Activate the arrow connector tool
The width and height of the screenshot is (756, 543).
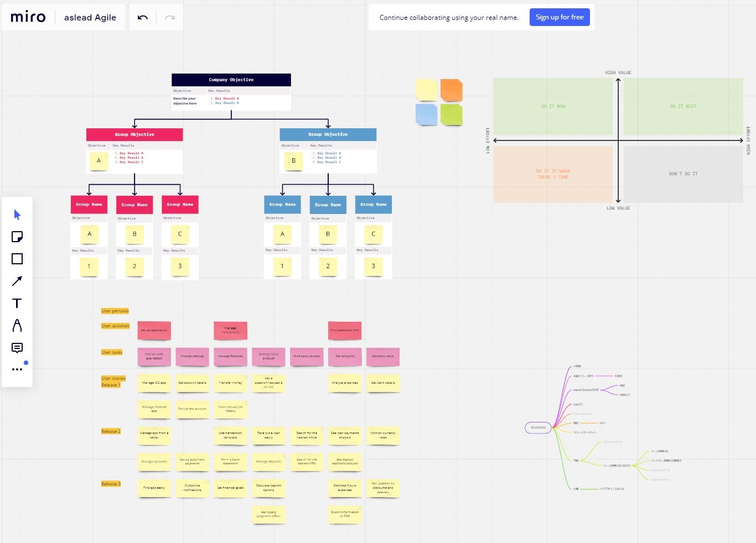pyautogui.click(x=17, y=281)
